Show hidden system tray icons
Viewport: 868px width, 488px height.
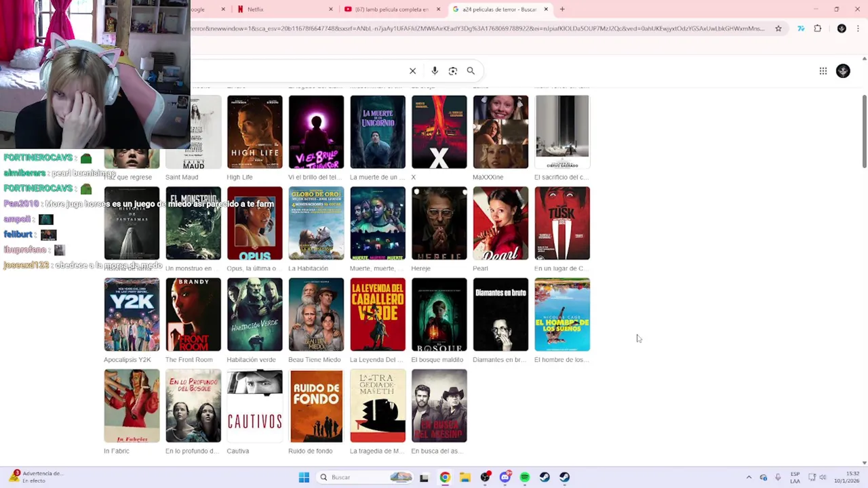(749, 477)
